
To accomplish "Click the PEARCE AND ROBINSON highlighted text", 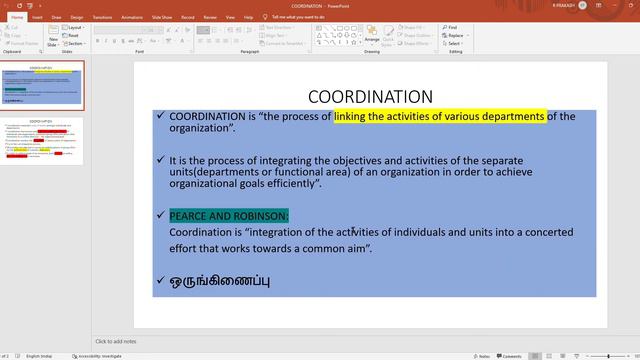I will tap(229, 216).
